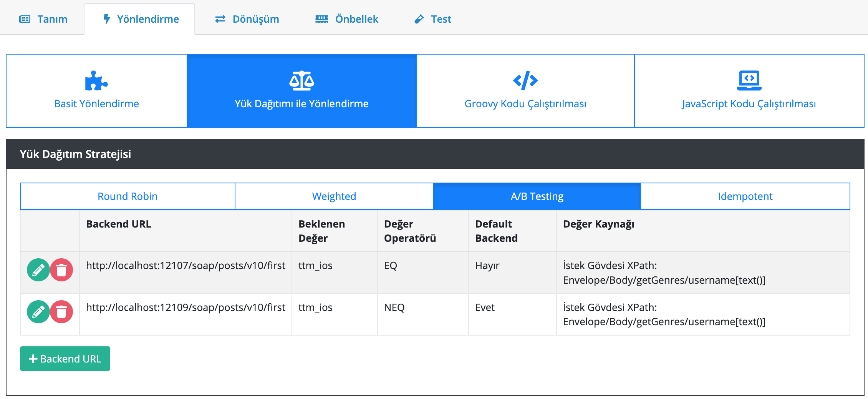This screenshot has width=868, height=399.
Task: Select Basit Yönlendirme routing option
Action: coord(96,91)
